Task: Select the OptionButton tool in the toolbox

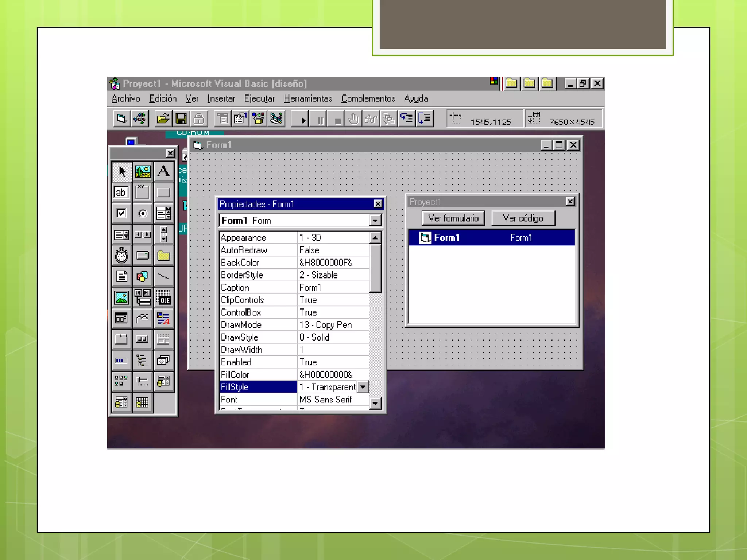Action: coord(143,213)
